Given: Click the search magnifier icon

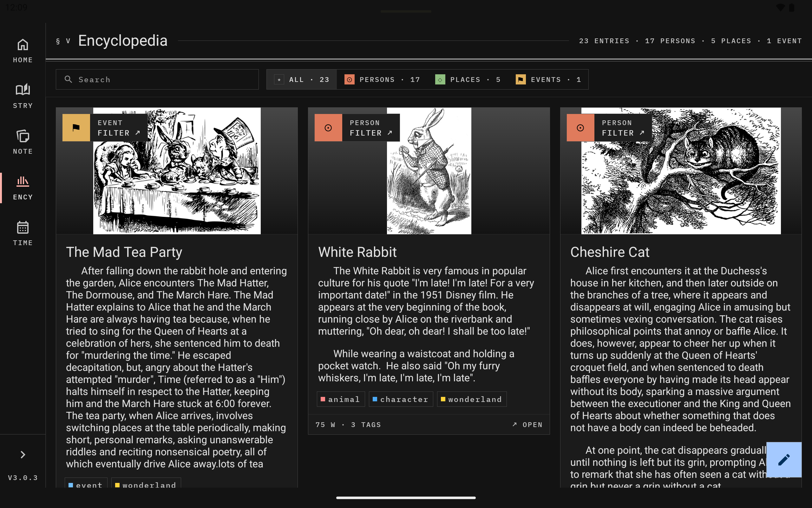Looking at the screenshot, I should tap(69, 79).
